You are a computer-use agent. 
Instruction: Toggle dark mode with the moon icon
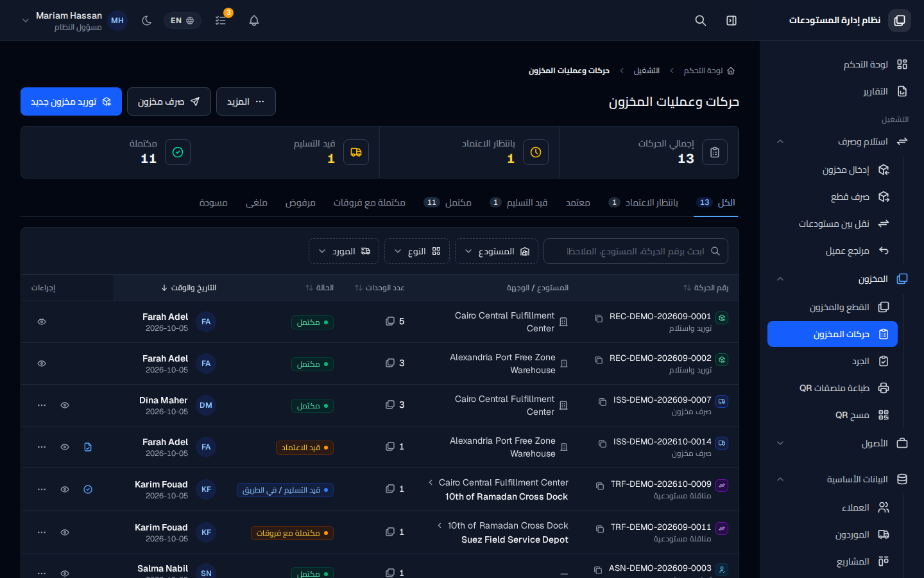pos(147,21)
